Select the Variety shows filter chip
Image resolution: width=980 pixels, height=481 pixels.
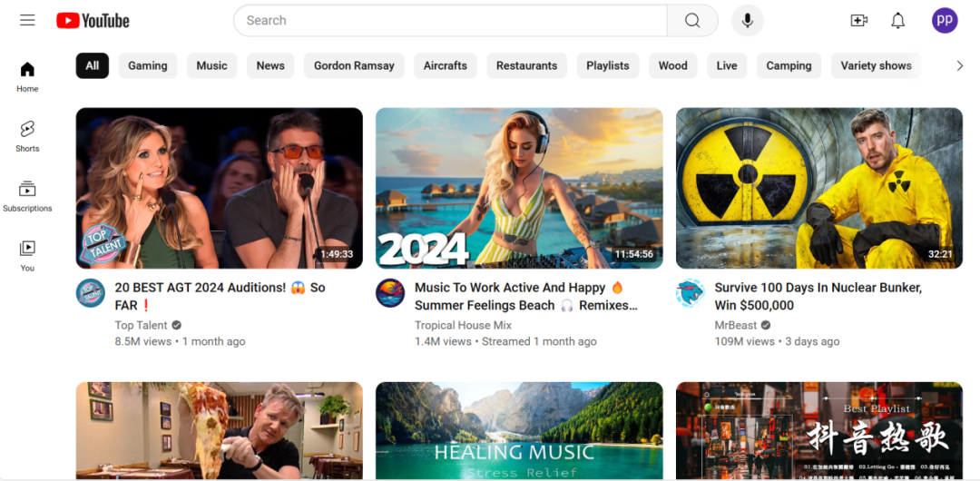tap(877, 65)
